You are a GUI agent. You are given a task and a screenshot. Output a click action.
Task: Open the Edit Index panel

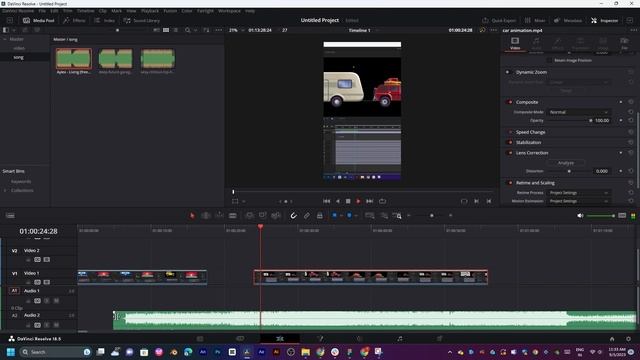click(105, 20)
